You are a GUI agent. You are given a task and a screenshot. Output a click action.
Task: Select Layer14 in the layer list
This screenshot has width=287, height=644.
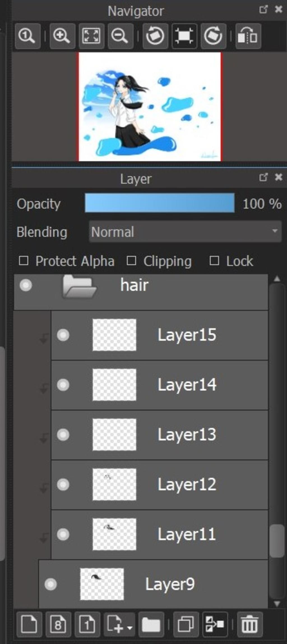coord(159,385)
